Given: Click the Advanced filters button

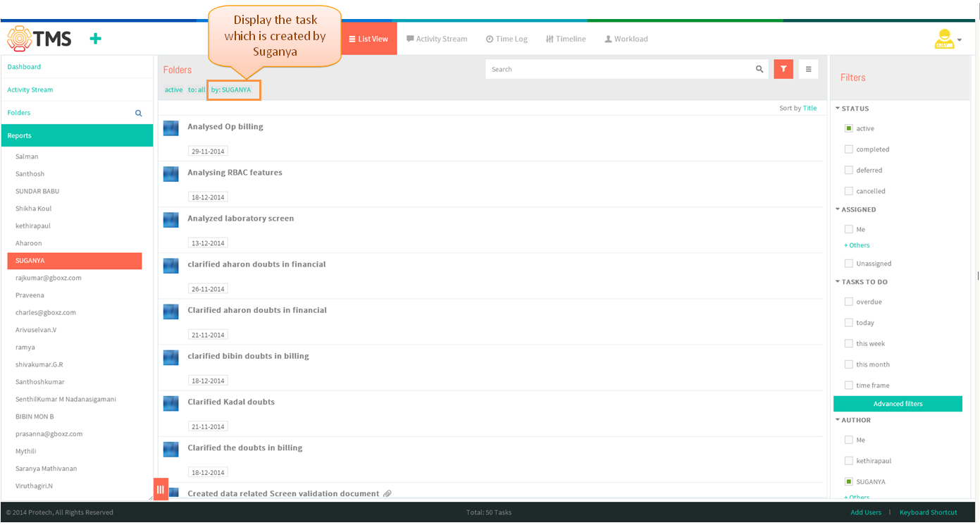Looking at the screenshot, I should point(898,404).
